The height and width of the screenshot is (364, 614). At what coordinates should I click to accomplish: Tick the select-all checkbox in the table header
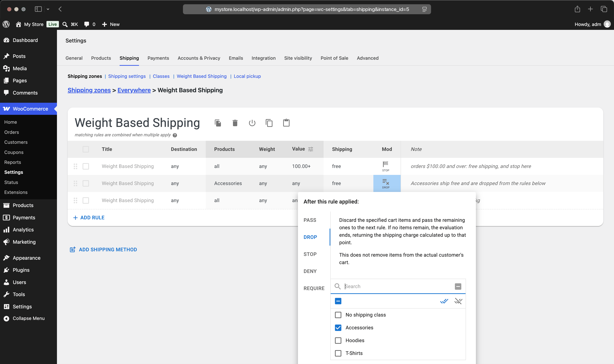click(86, 149)
